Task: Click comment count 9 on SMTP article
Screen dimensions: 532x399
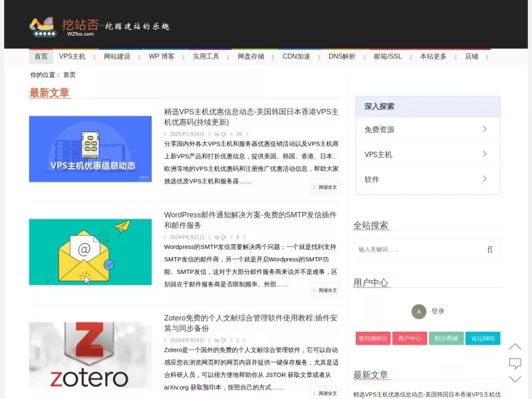Action: coord(237,237)
